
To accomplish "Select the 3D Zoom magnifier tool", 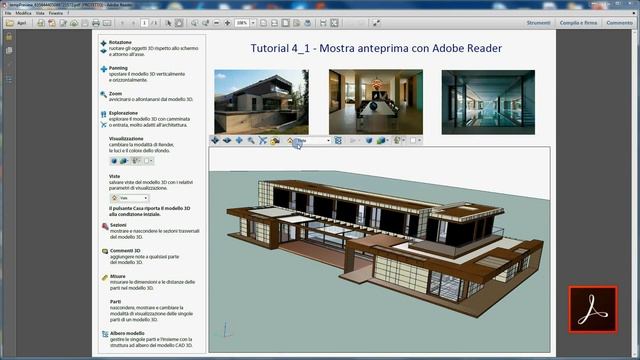I will click(x=251, y=140).
